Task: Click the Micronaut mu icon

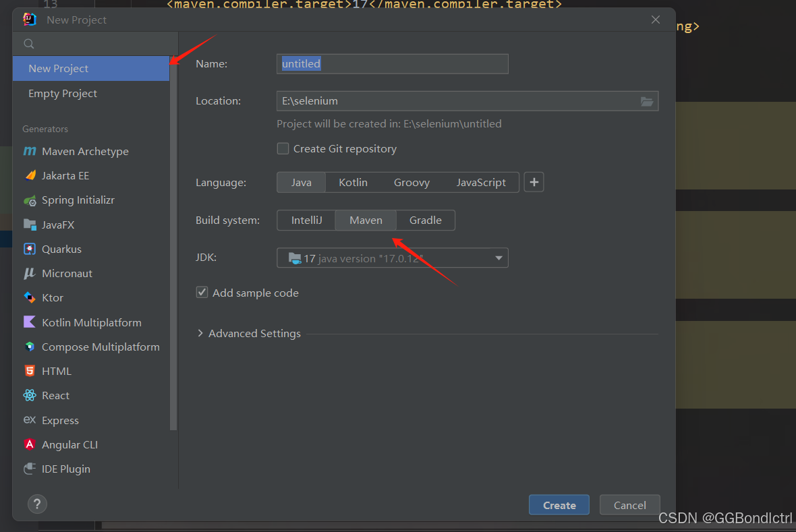Action: pyautogui.click(x=30, y=273)
